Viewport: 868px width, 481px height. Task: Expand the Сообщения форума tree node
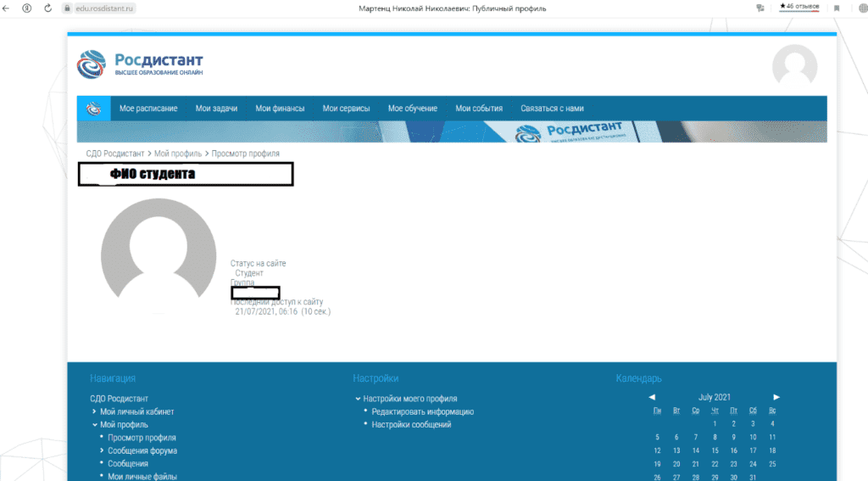click(x=102, y=450)
